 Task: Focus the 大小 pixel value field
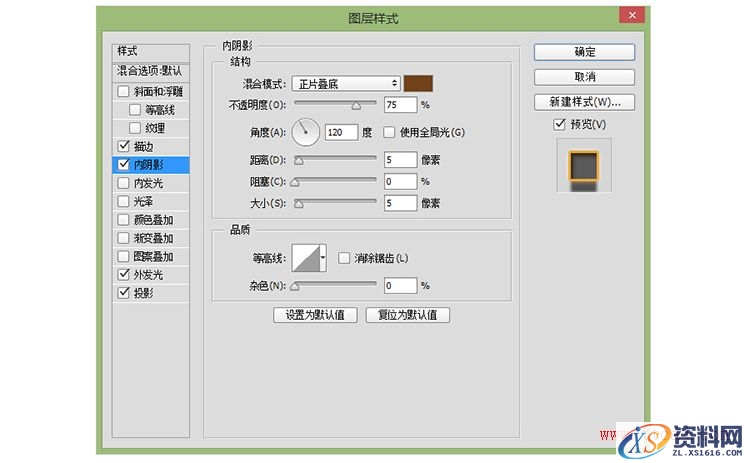click(x=400, y=203)
